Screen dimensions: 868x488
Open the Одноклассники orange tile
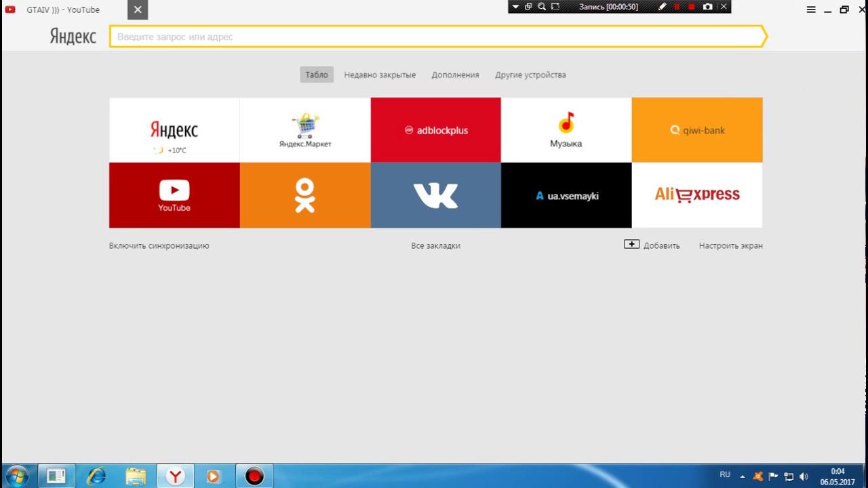click(305, 195)
